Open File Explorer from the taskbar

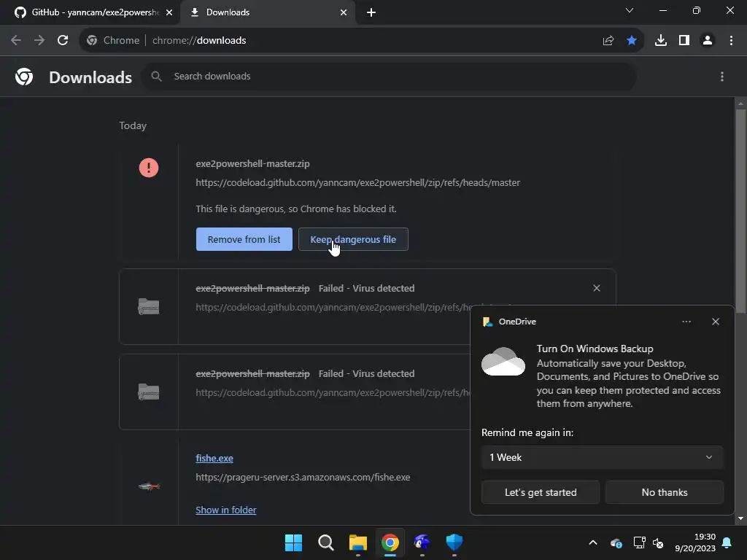(x=357, y=542)
